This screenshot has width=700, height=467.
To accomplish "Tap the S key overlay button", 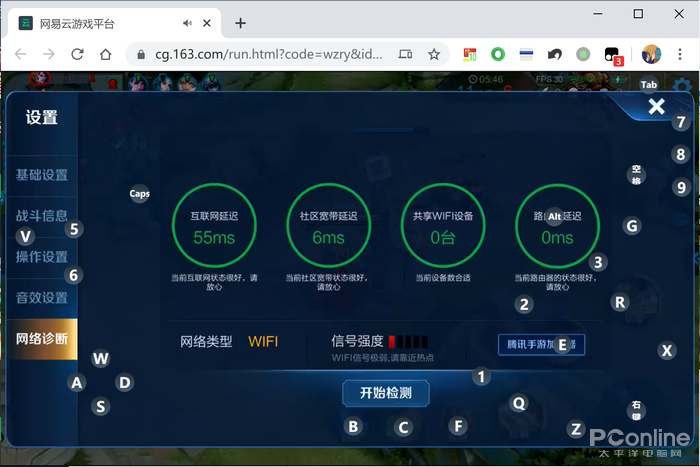I will tap(101, 407).
